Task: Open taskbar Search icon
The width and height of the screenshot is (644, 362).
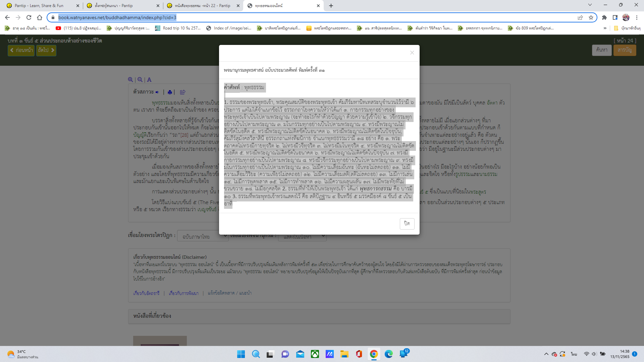Action: (256, 354)
